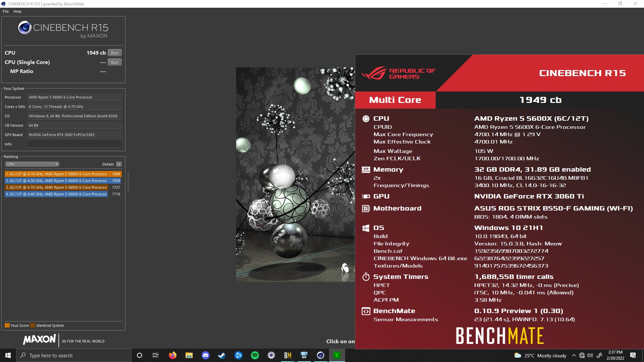Run the CPU Single Core test
The height and width of the screenshot is (362, 644).
114,62
